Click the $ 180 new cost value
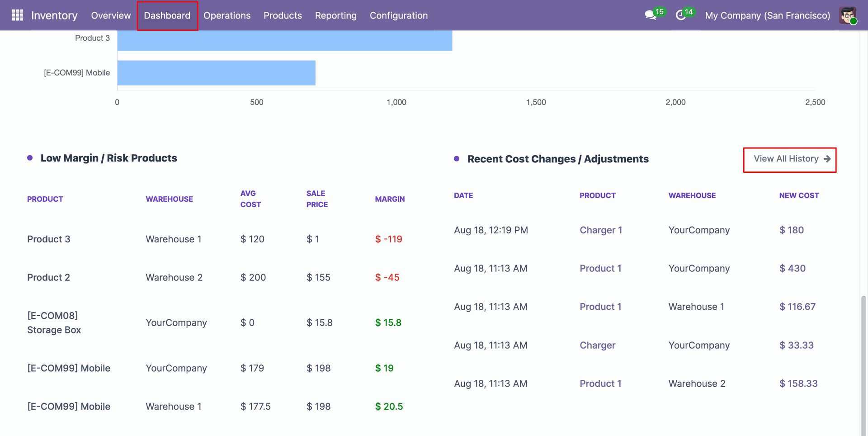 click(x=791, y=230)
